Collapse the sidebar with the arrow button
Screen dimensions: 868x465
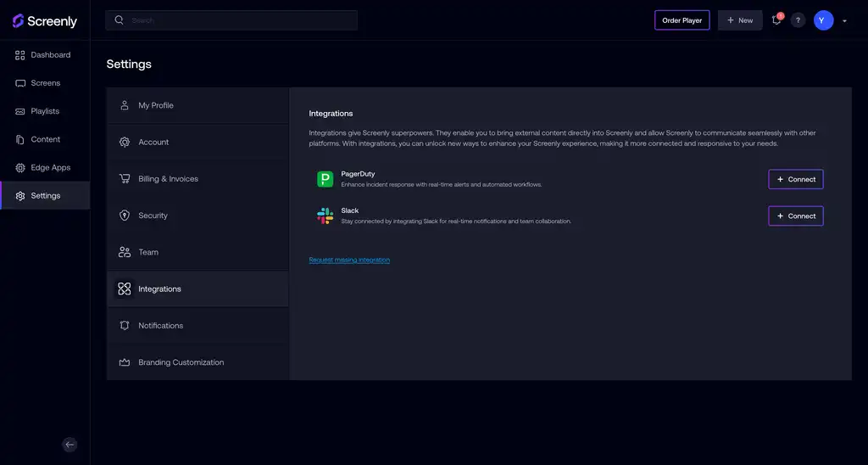pos(70,445)
